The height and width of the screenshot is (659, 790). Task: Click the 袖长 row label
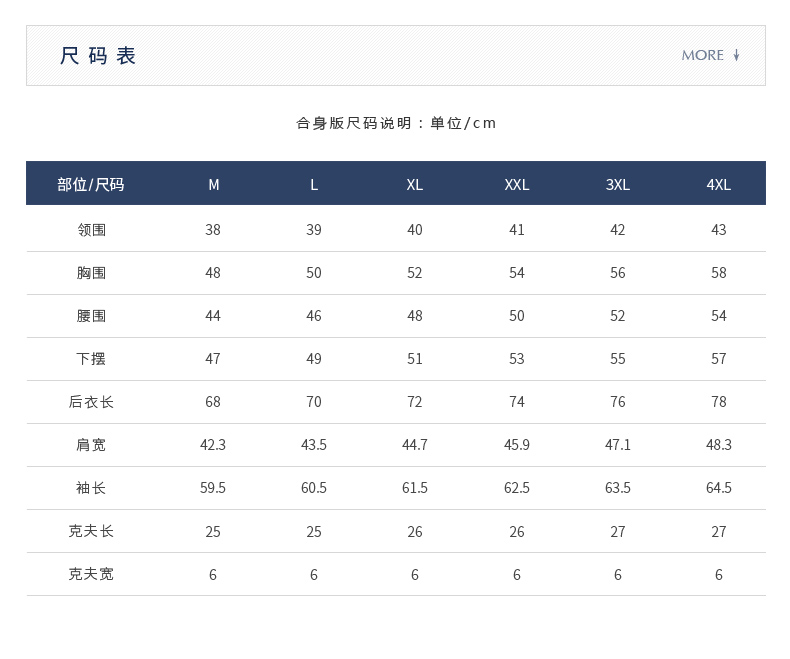pos(91,488)
